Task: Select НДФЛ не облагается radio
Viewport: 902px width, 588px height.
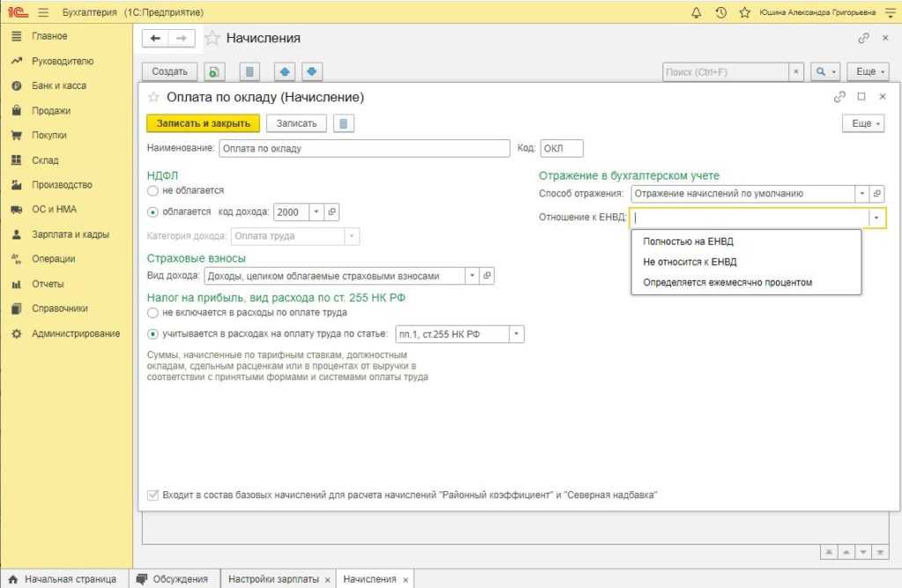Action: (x=152, y=191)
